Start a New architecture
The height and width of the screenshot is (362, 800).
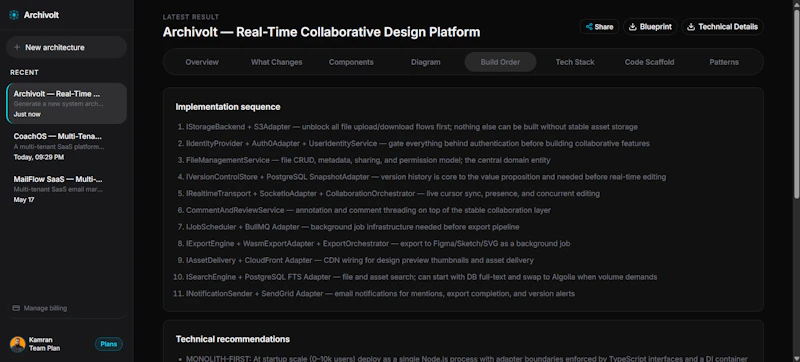tap(66, 47)
